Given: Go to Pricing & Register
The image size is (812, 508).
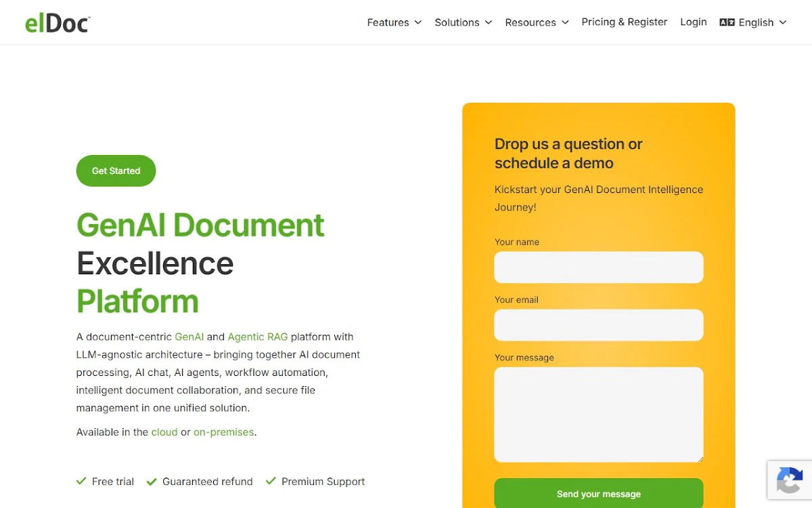Looking at the screenshot, I should [625, 22].
